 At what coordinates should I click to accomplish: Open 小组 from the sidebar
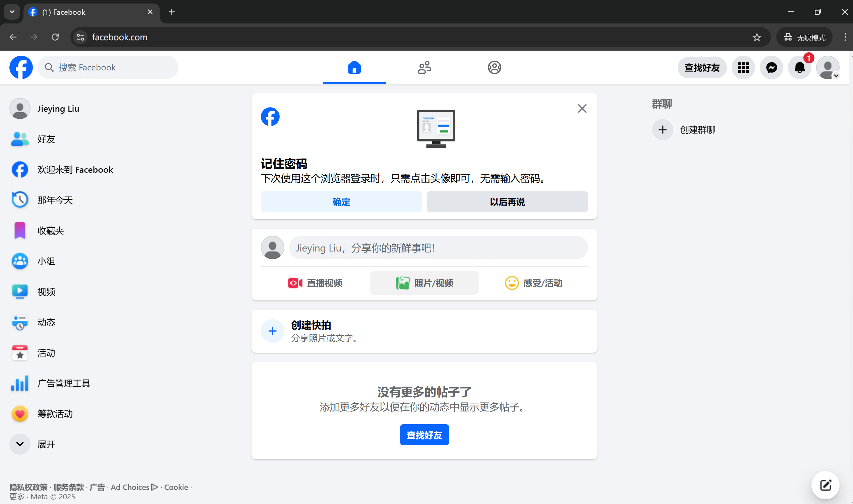click(x=46, y=261)
